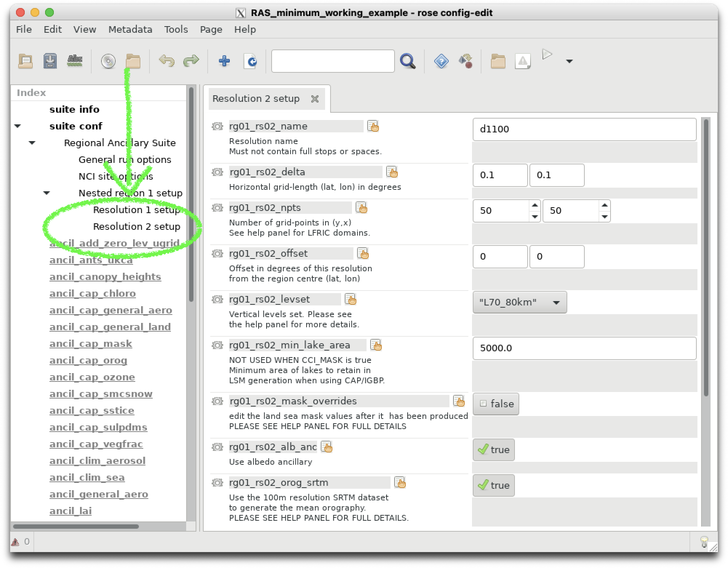728x568 pixels.
Task: Click the rg01_rs02_name value field d1100
Action: coord(584,129)
